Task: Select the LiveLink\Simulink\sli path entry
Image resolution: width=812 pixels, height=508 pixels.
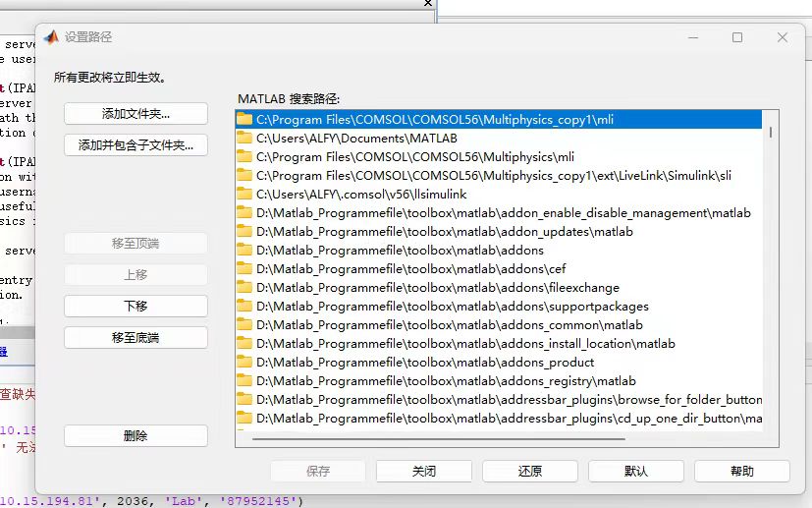Action: coord(493,175)
